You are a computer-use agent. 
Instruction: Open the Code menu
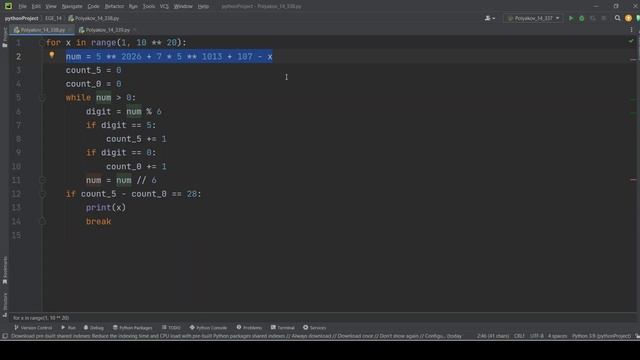(93, 7)
